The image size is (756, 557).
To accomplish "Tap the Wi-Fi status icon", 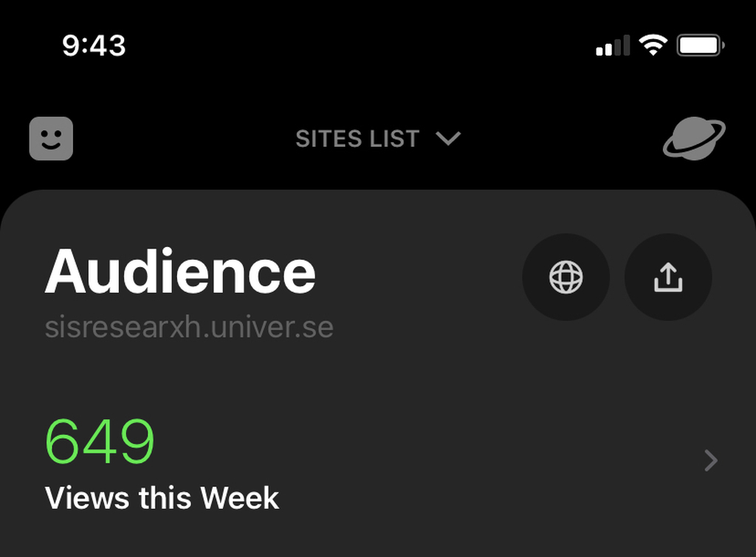I will click(x=653, y=45).
